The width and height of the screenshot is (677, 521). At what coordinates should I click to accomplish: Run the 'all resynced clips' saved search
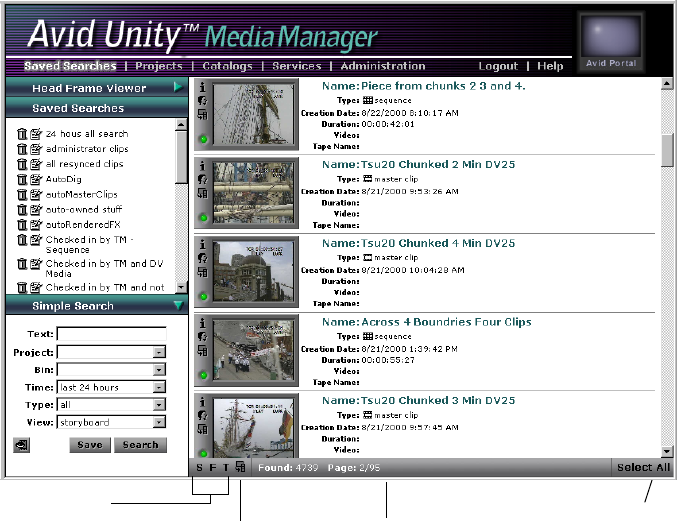point(85,164)
